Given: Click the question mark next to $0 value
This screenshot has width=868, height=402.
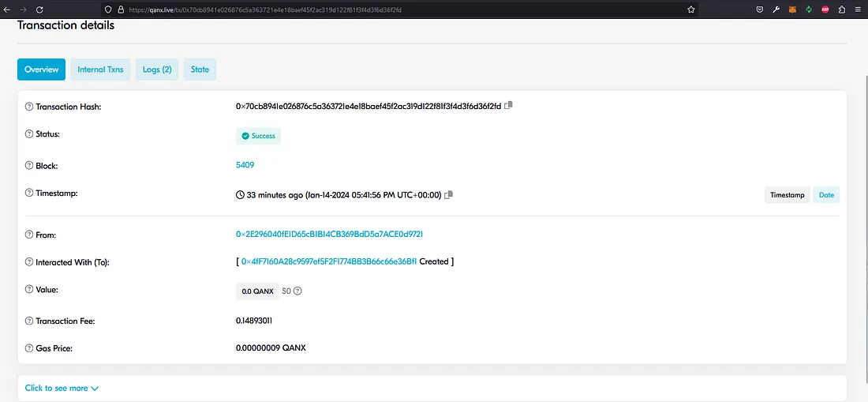Looking at the screenshot, I should pos(298,291).
